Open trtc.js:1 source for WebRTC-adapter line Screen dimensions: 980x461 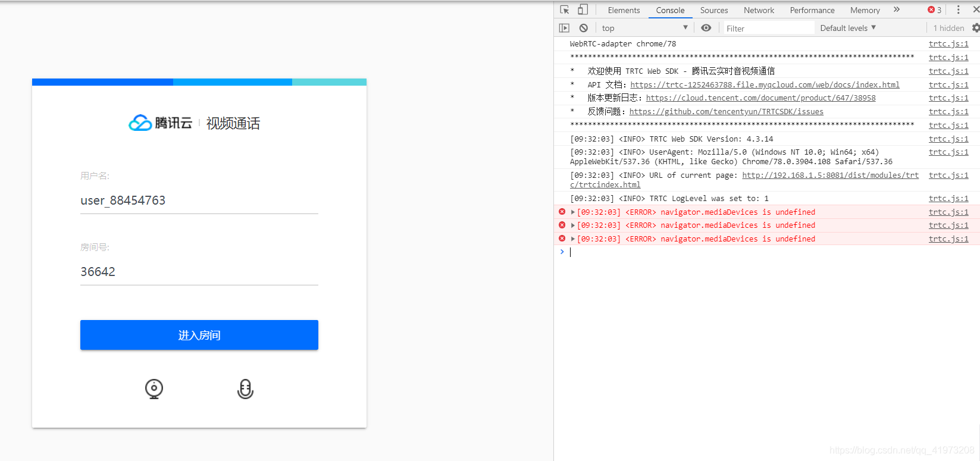point(948,44)
